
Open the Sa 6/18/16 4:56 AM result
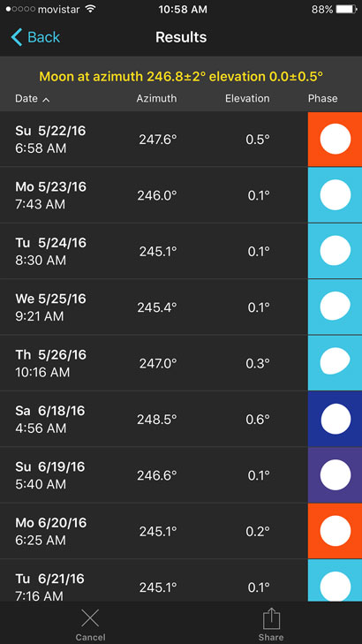tap(181, 419)
